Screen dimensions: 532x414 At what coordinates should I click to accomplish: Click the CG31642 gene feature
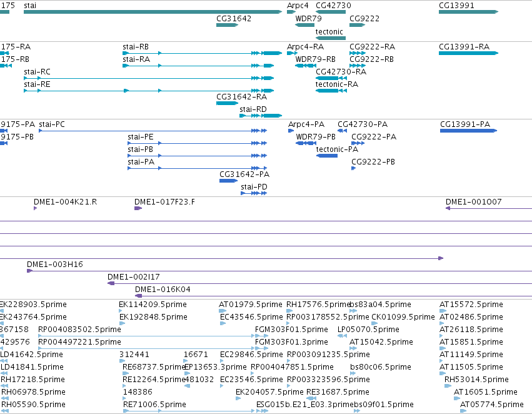[228, 25]
